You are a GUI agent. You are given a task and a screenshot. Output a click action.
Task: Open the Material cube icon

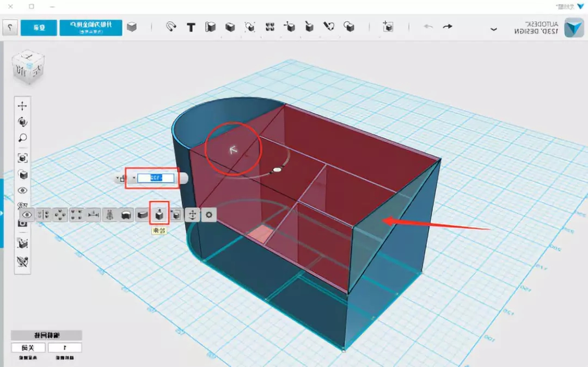pyautogui.click(x=132, y=27)
